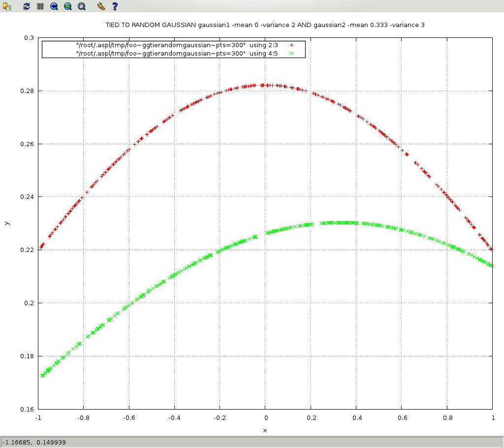Click the peak of the green curve

340,223
